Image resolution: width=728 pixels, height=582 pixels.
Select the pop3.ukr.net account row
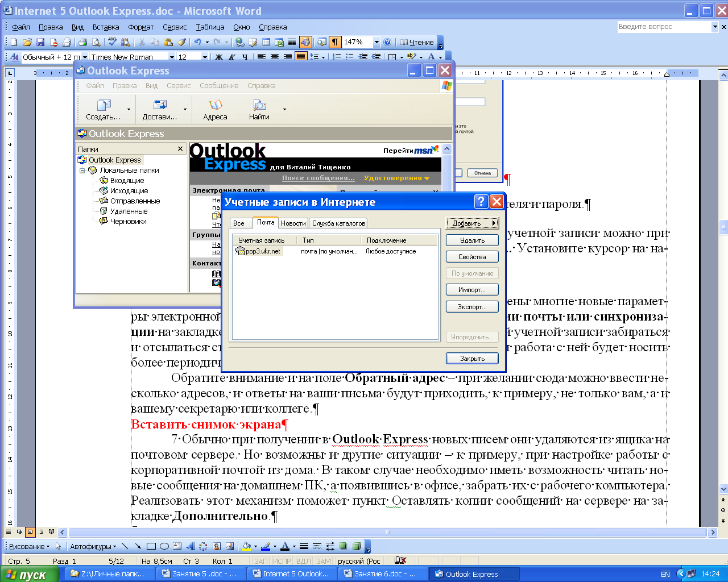(x=336, y=251)
